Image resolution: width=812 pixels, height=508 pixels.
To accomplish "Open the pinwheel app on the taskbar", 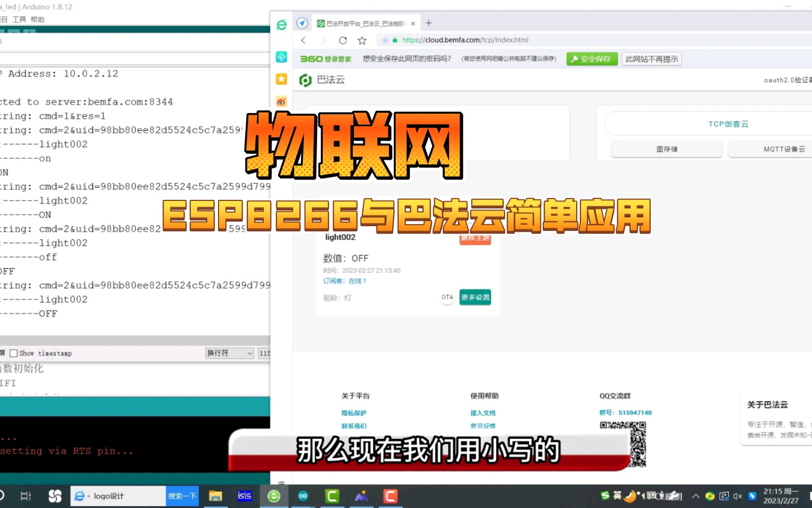I will point(55,496).
